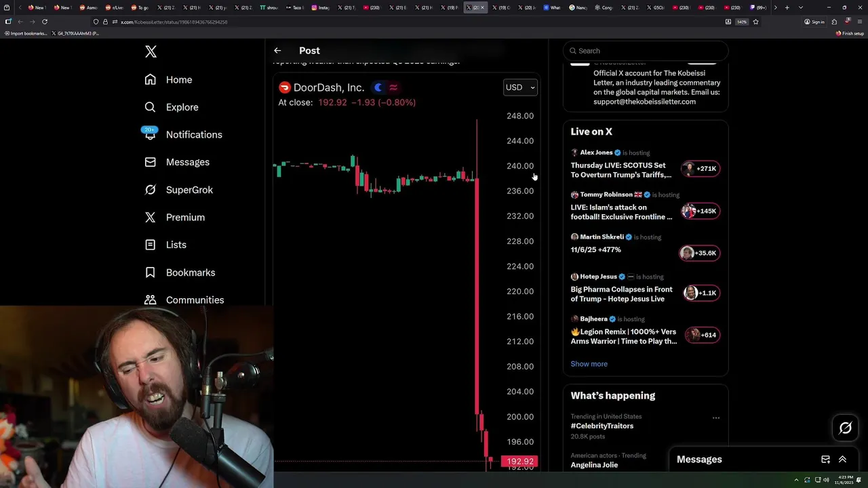Click the support@thekobeissiletter.com email text
The image size is (868, 488).
(644, 102)
